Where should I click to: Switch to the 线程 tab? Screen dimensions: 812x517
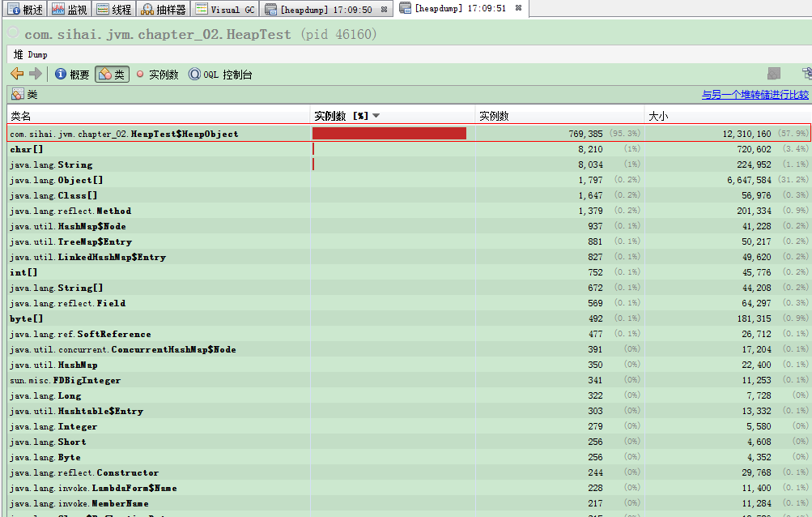point(114,10)
